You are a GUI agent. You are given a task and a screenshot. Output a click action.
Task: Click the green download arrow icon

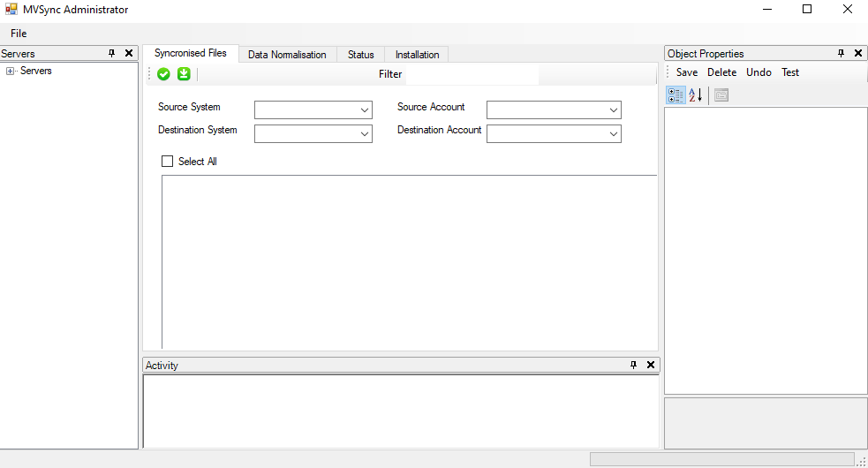pos(184,73)
